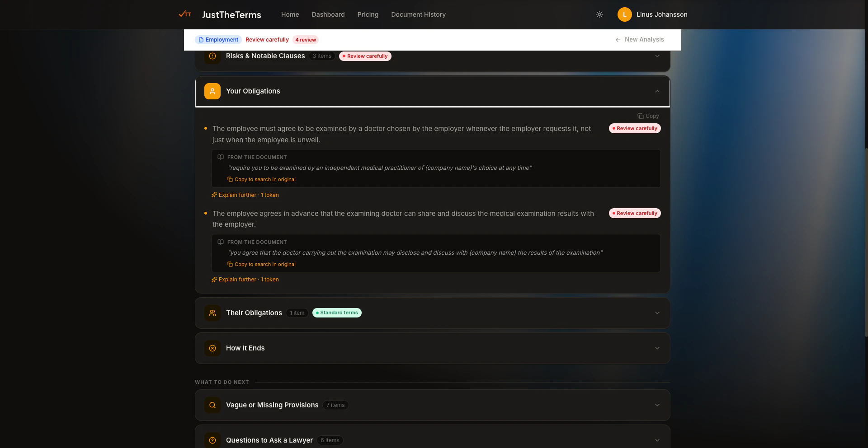Toggle the light/dark theme sun icon
868x448 pixels.
point(599,14)
